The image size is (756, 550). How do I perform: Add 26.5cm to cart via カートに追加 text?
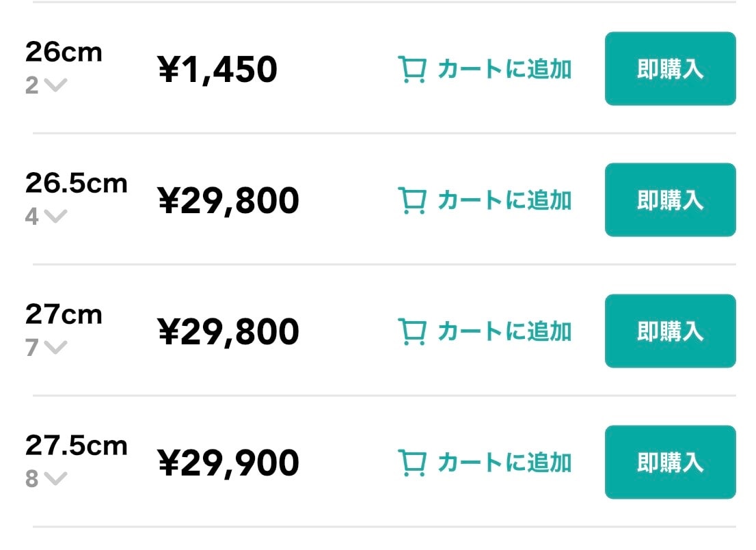tap(504, 201)
